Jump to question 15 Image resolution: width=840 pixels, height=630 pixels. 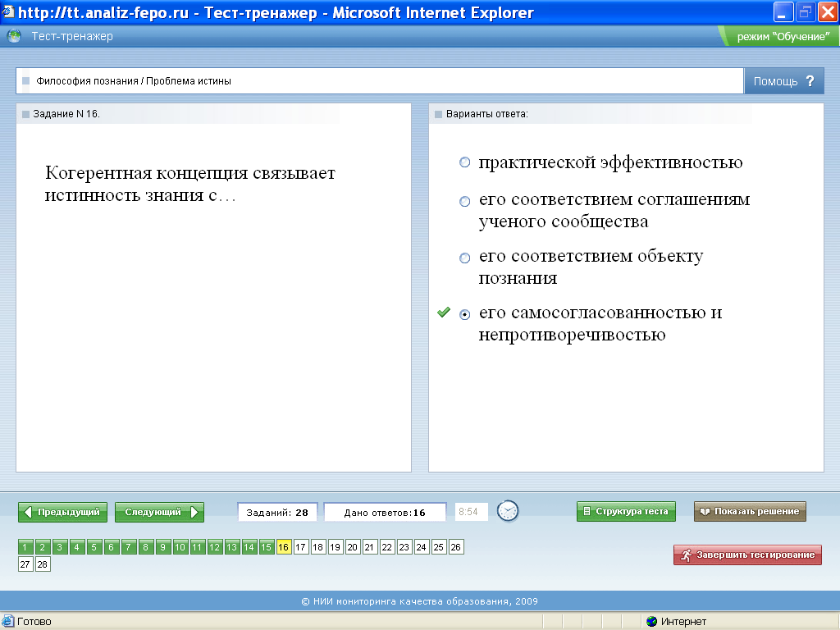(267, 547)
